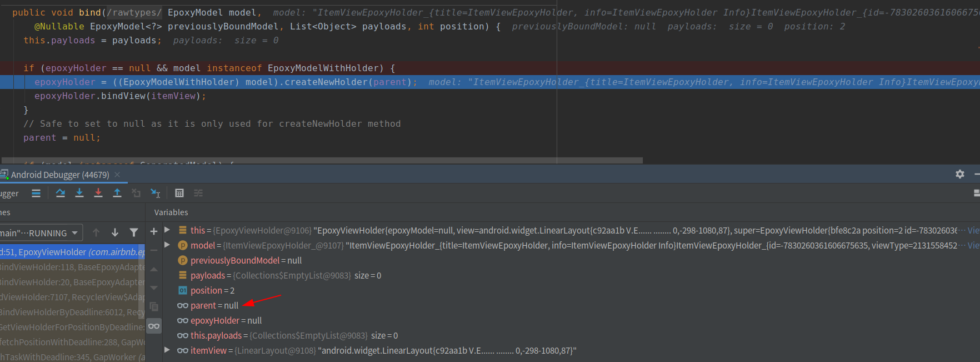Click the Trace Current Stream Chain icon
This screenshot has height=362, width=980.
[x=198, y=193]
